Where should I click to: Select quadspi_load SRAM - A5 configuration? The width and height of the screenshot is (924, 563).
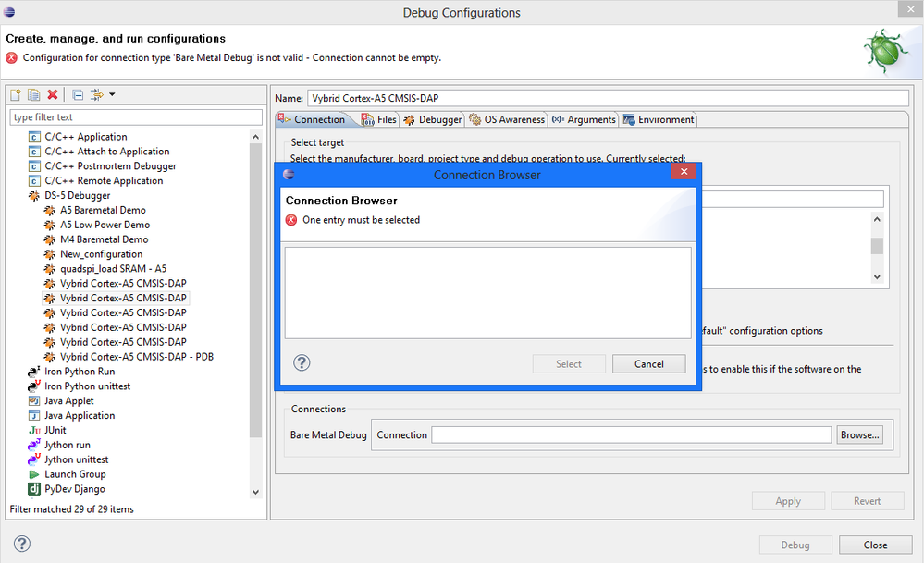(x=113, y=269)
